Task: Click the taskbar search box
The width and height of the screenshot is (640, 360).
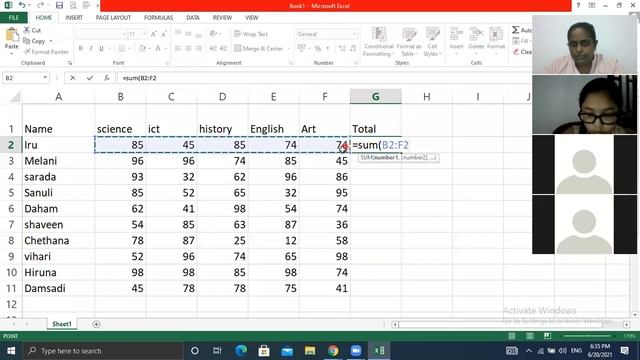Action: 102,351
